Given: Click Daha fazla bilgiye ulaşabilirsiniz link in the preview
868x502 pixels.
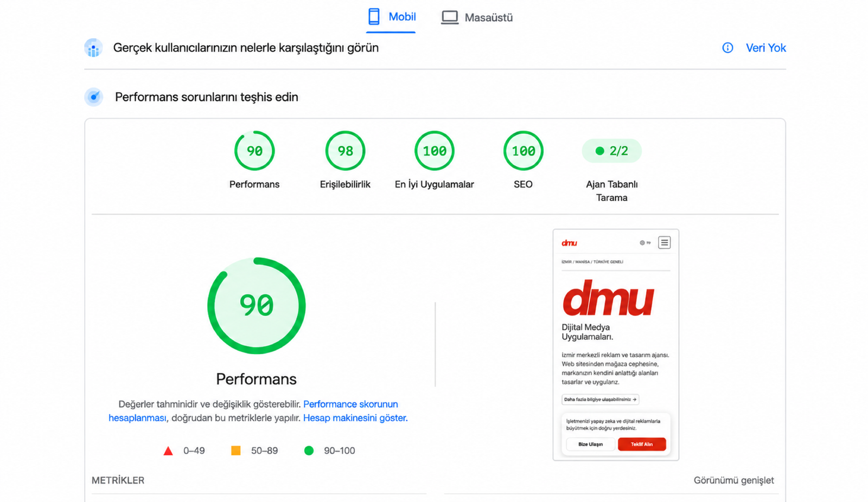Looking at the screenshot, I should tap(600, 400).
